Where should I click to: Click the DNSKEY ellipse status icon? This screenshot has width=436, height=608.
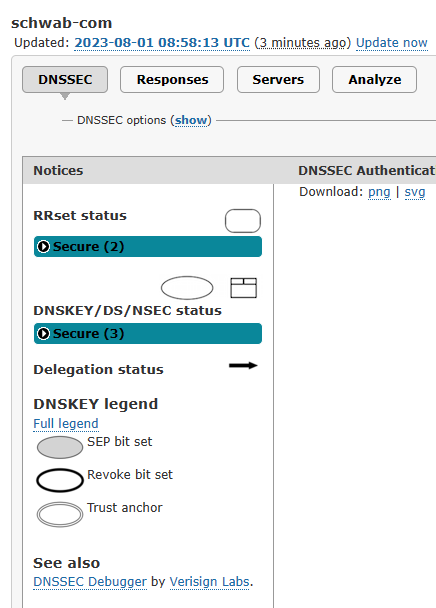187,288
